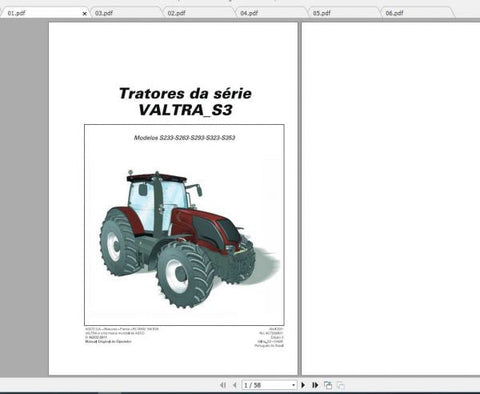Click the greyed next view icon
The width and height of the screenshot is (480, 394).
coord(340,385)
